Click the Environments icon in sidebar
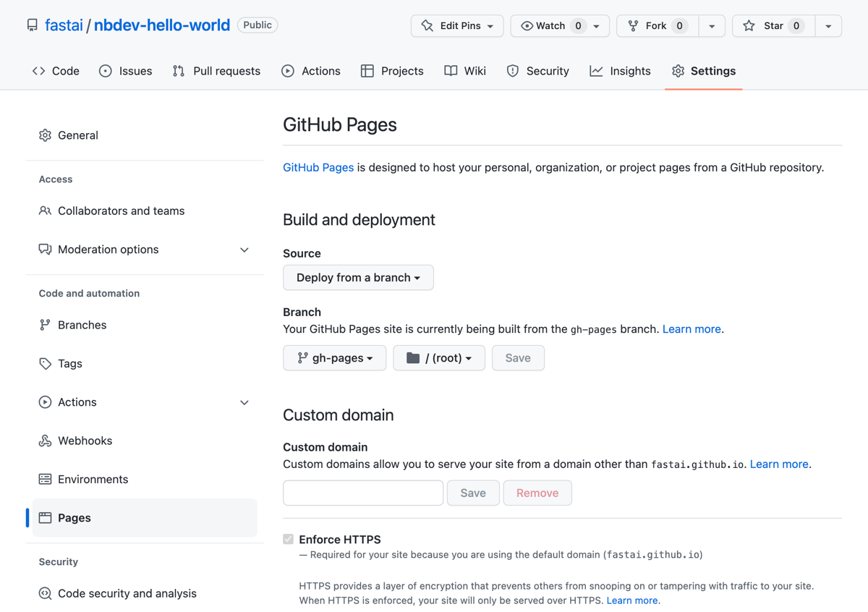 point(45,479)
